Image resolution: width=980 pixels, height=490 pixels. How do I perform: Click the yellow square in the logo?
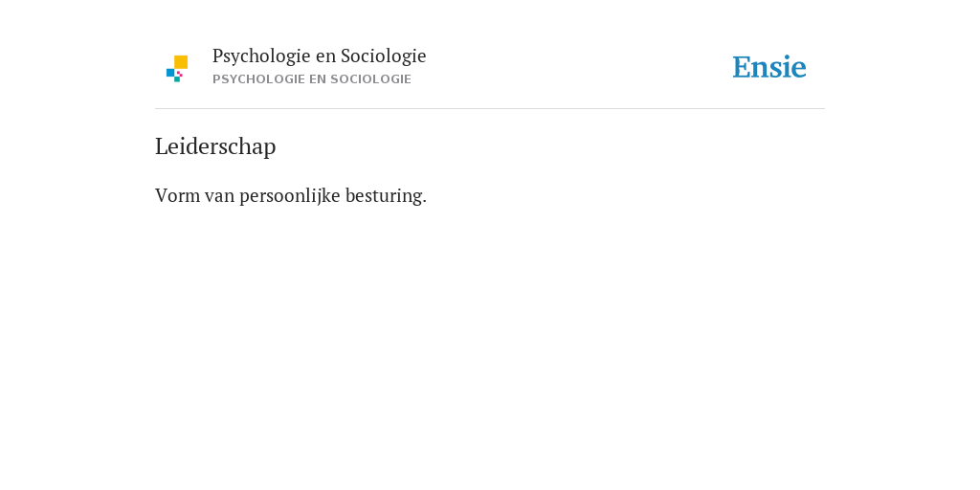click(181, 62)
